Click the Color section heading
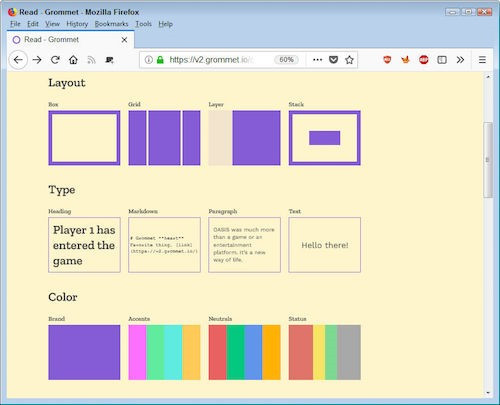Viewport: 500px width, 405px height. [x=63, y=297]
